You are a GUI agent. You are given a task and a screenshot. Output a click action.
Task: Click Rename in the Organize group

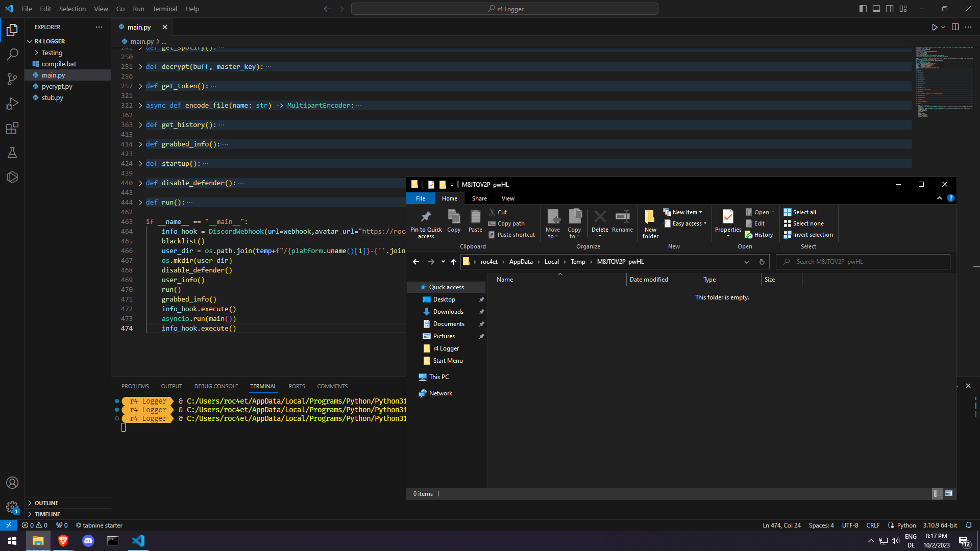[622, 221]
